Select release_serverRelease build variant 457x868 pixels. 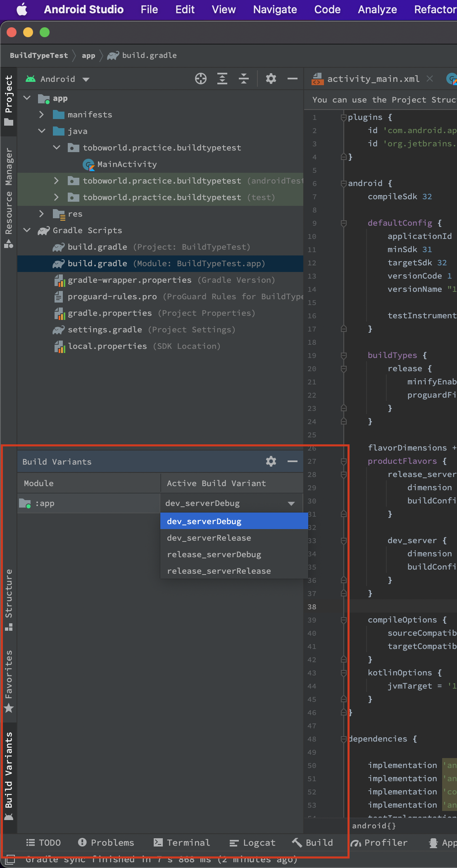(234, 571)
